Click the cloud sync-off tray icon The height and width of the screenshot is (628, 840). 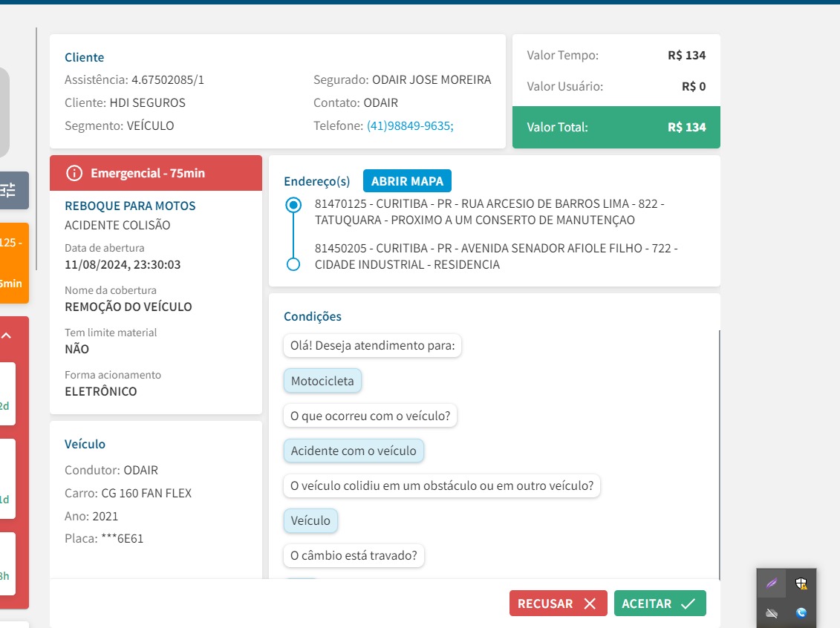click(x=772, y=613)
